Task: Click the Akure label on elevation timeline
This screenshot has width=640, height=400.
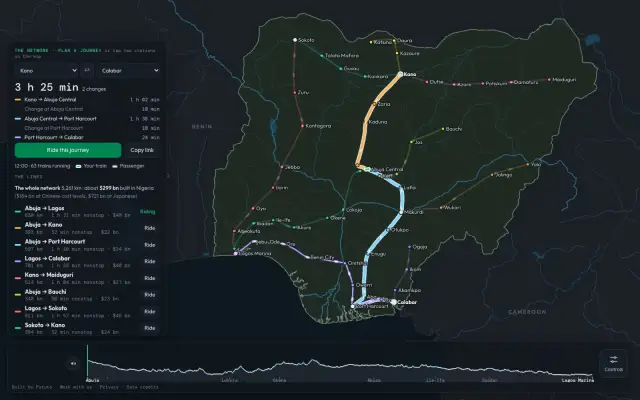Action: coord(374,380)
